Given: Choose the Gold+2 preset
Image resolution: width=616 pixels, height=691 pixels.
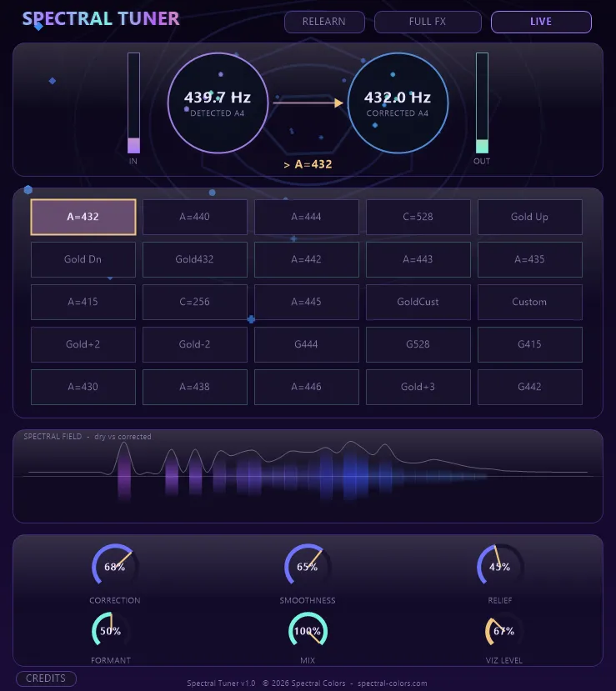Looking at the screenshot, I should click(83, 344).
